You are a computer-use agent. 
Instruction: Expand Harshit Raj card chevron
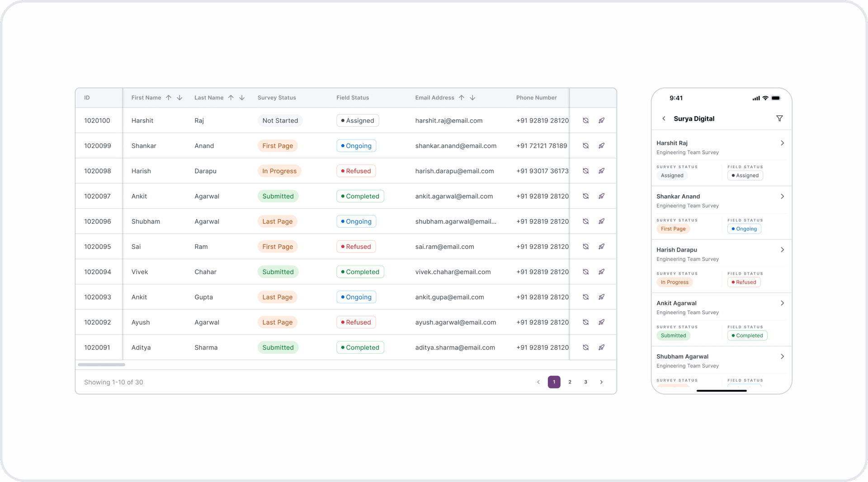pyautogui.click(x=782, y=143)
